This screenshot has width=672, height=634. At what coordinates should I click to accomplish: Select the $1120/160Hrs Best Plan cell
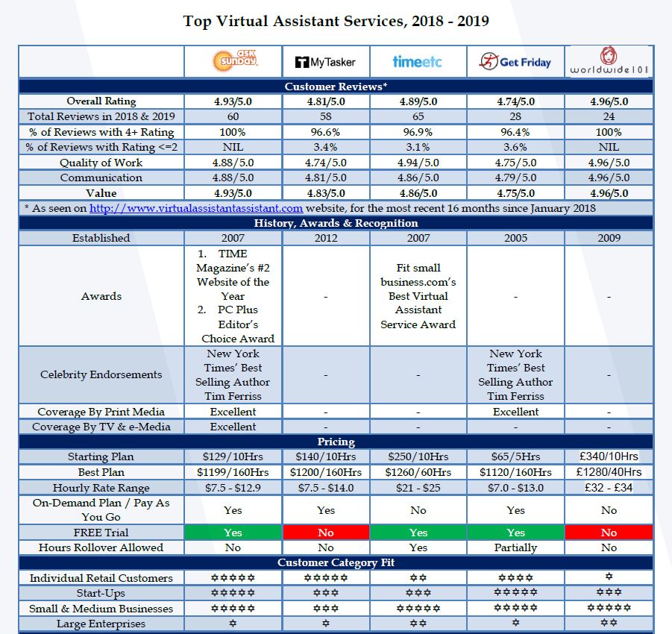pos(515,472)
